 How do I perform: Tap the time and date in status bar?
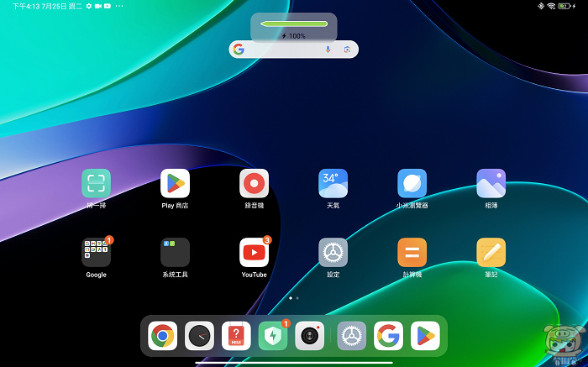[47, 6]
